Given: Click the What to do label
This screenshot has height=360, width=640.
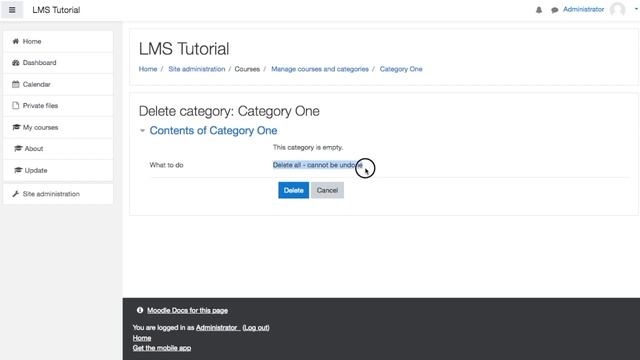Looking at the screenshot, I should click(x=166, y=165).
